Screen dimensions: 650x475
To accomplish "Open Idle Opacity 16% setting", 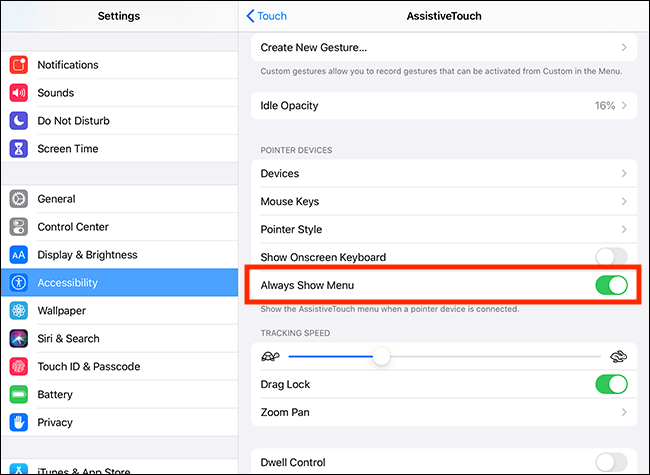I will (x=444, y=106).
